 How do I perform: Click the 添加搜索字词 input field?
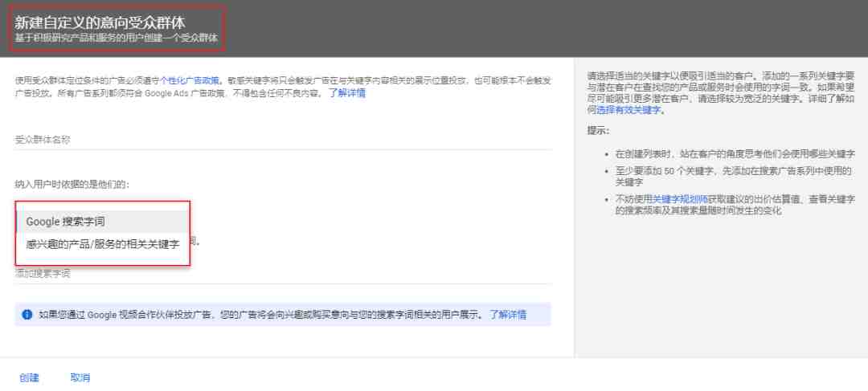pyautogui.click(x=284, y=274)
